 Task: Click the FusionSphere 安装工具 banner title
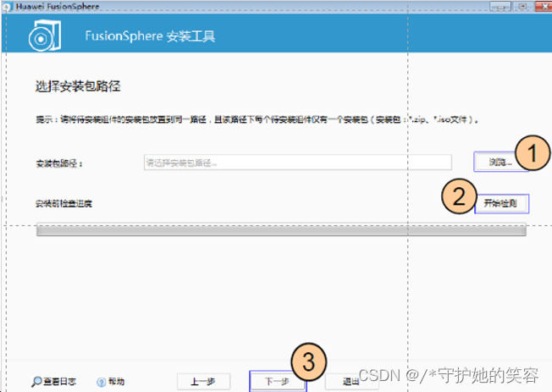(x=150, y=36)
